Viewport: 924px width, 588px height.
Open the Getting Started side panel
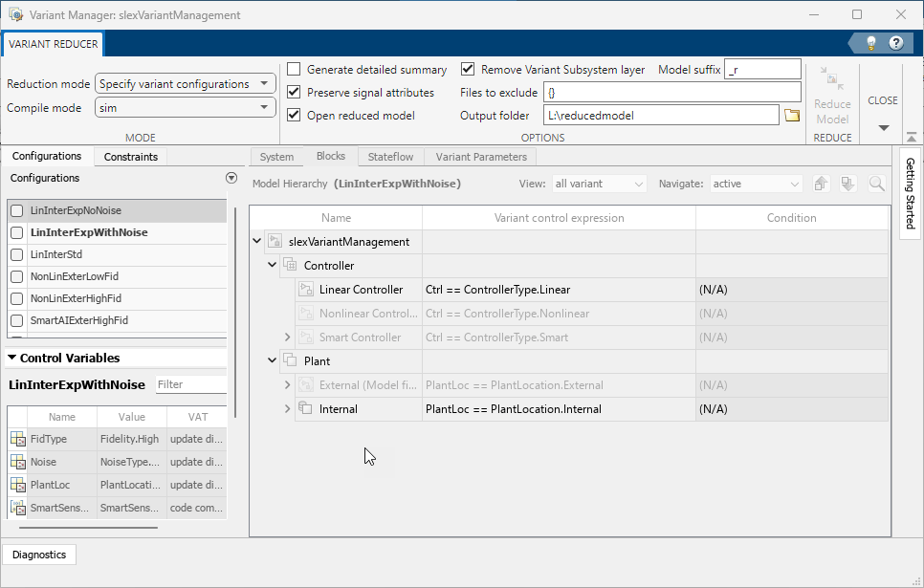click(911, 193)
